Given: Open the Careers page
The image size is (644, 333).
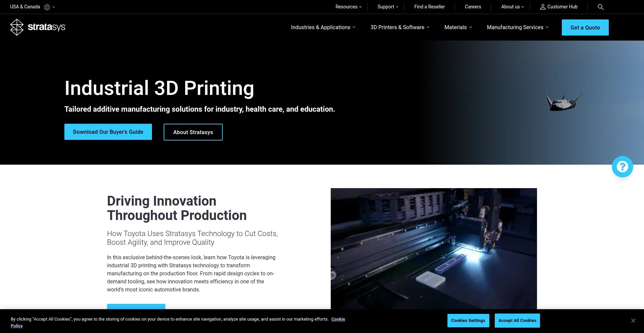Looking at the screenshot, I should (x=473, y=7).
